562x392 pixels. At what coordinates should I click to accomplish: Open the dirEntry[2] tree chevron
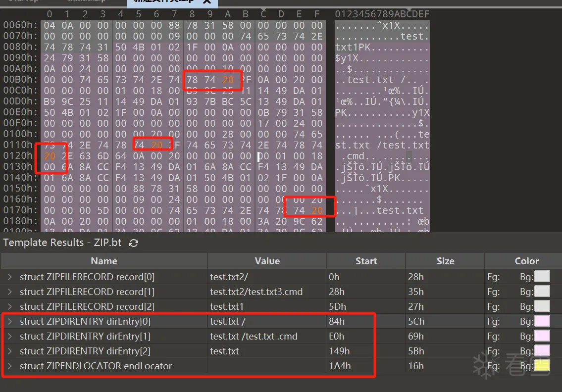click(10, 351)
